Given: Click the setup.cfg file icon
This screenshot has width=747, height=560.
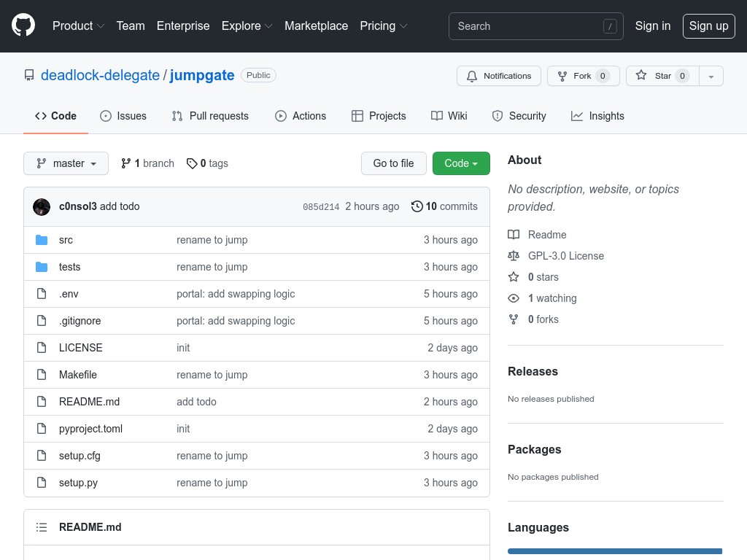Looking at the screenshot, I should pyautogui.click(x=42, y=456).
